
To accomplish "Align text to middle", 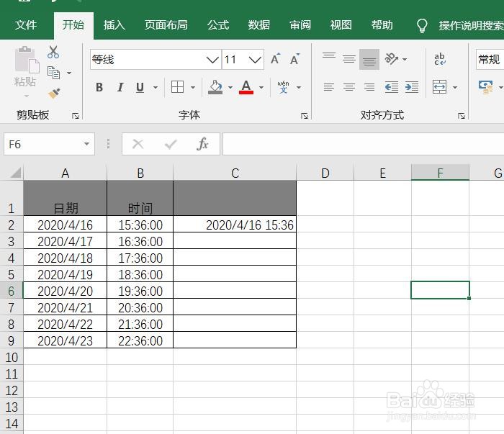I will 349,59.
